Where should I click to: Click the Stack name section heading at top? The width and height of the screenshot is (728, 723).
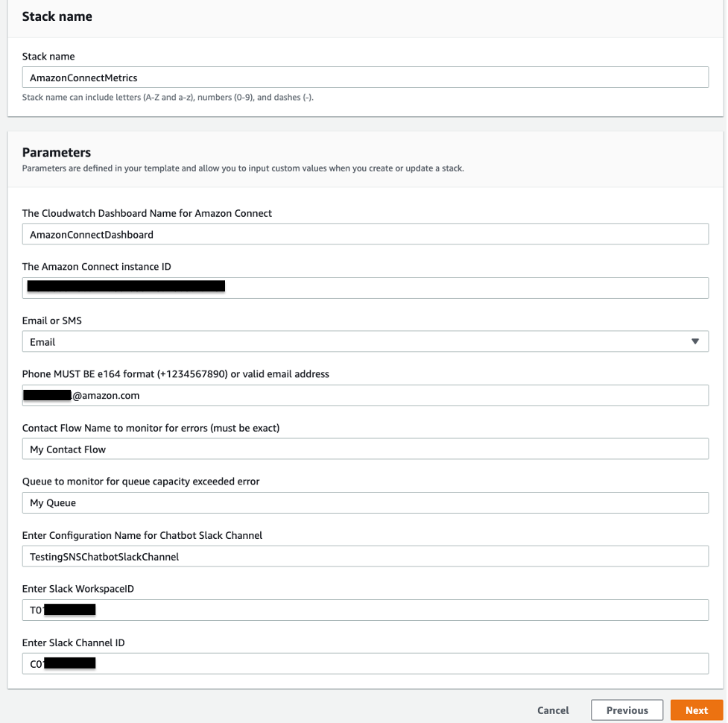57,16
